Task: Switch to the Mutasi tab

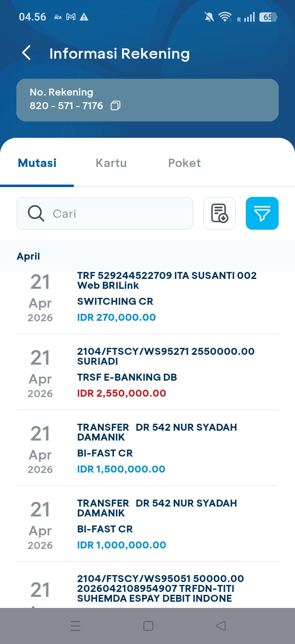Action: tap(37, 163)
